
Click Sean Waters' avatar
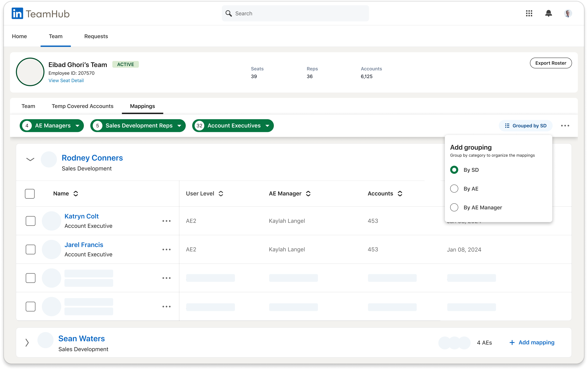[x=45, y=340]
